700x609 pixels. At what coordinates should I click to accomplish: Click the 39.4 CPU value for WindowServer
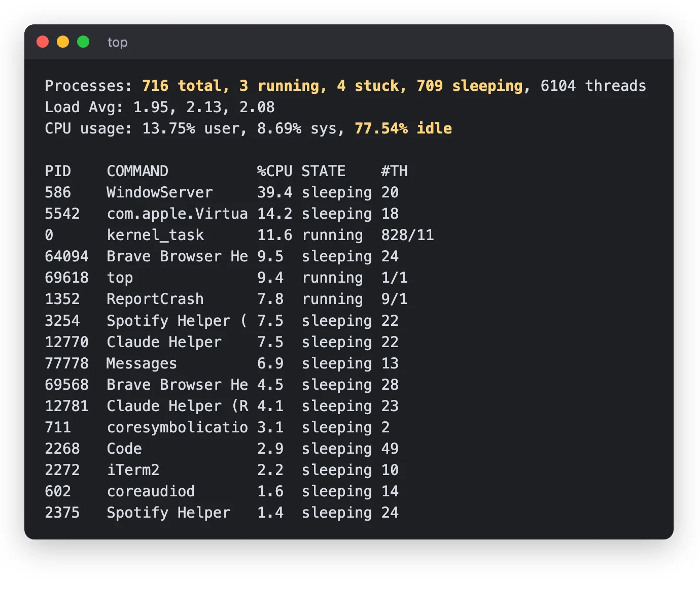tap(274, 192)
